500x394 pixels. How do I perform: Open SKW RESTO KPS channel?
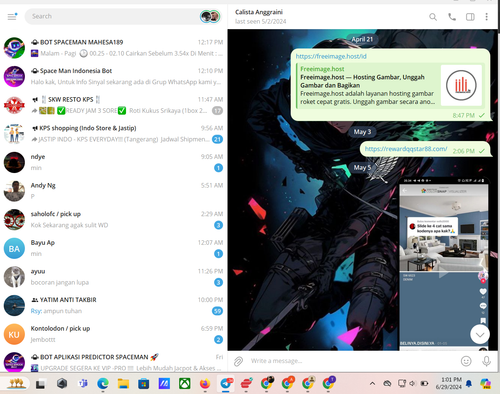click(113, 105)
